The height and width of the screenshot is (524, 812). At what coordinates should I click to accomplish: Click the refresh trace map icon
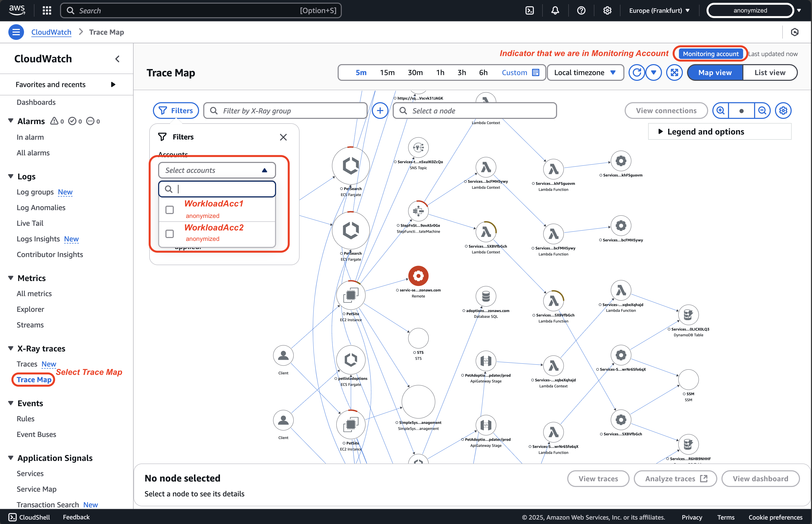636,73
